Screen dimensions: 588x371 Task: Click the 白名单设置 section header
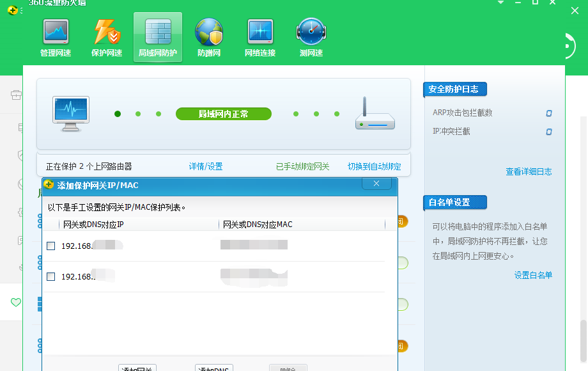455,203
